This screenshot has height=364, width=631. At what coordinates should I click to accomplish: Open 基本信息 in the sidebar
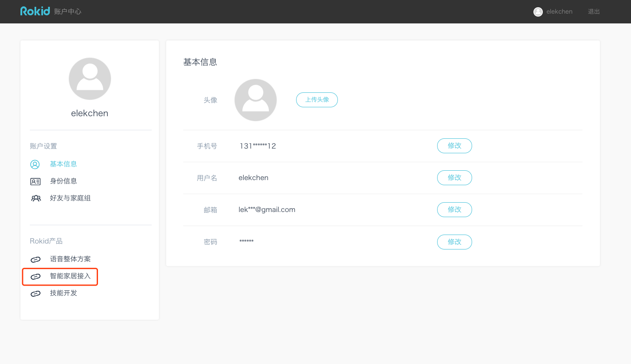click(x=63, y=164)
